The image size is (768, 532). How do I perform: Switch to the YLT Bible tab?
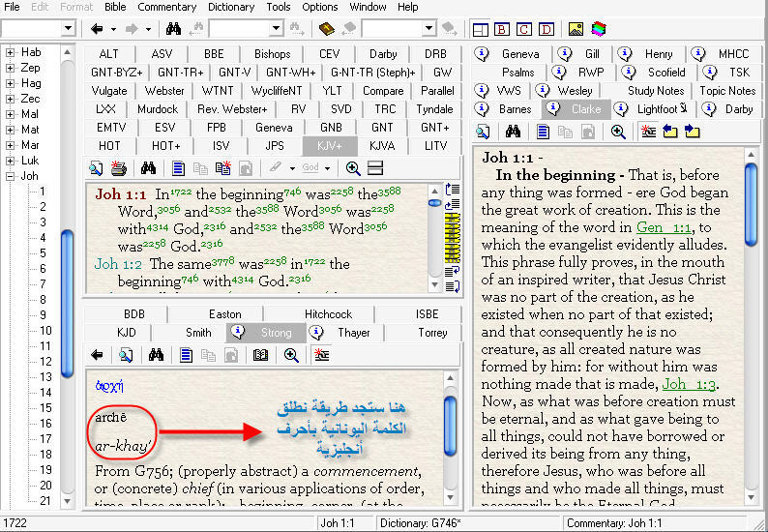(x=332, y=91)
